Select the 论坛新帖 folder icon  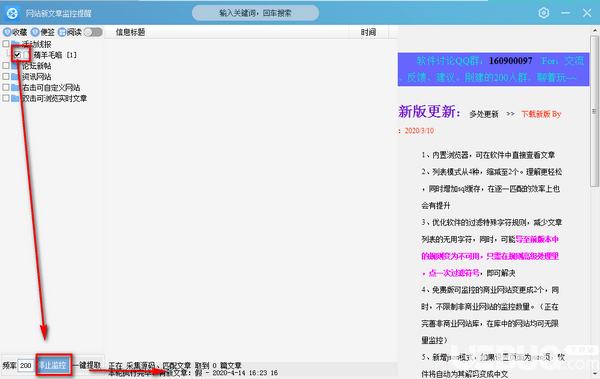tap(15, 66)
